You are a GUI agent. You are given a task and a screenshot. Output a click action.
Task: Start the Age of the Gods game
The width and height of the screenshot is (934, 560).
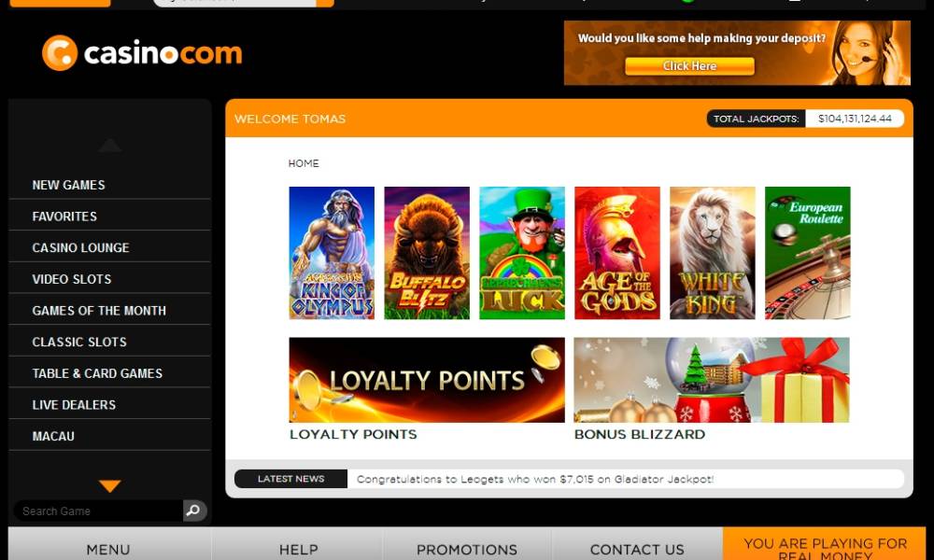click(x=617, y=253)
